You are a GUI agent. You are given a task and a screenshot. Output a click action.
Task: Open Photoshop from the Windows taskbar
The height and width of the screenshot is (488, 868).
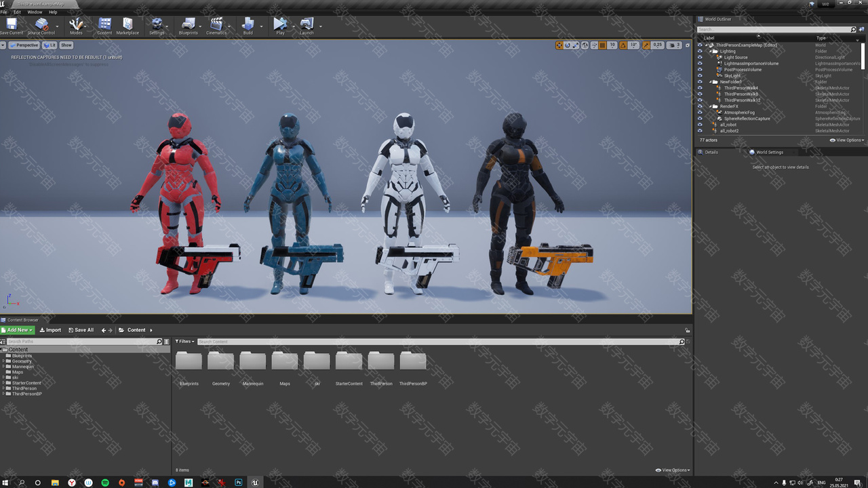239,483
